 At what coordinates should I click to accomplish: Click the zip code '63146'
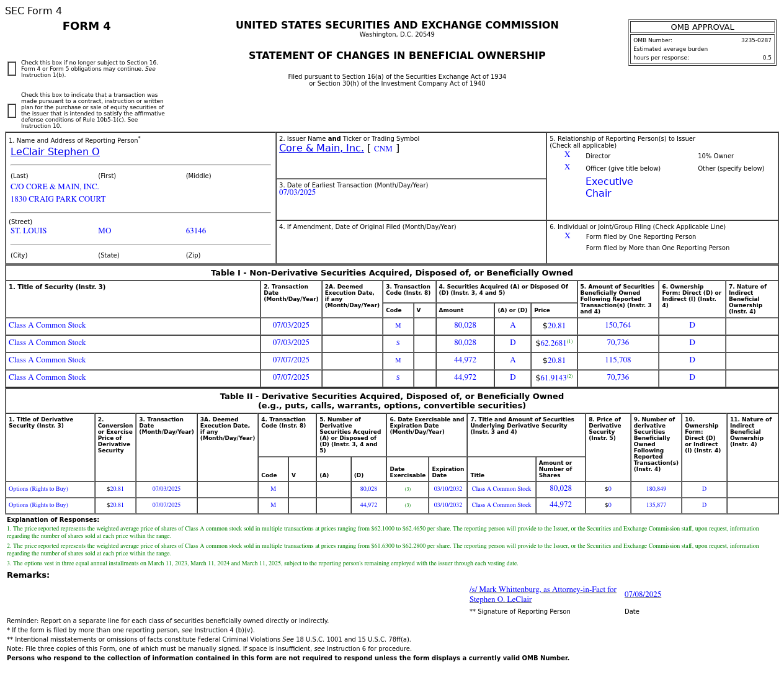pos(196,231)
